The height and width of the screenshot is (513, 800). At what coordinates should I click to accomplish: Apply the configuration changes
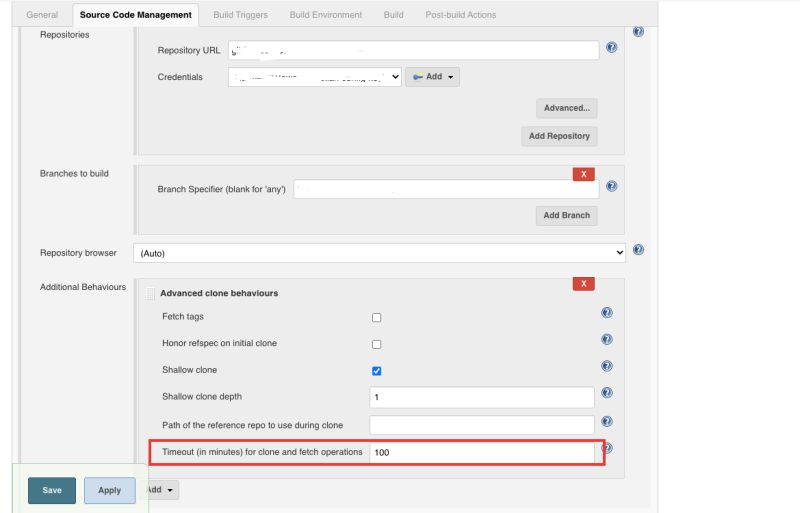110,491
